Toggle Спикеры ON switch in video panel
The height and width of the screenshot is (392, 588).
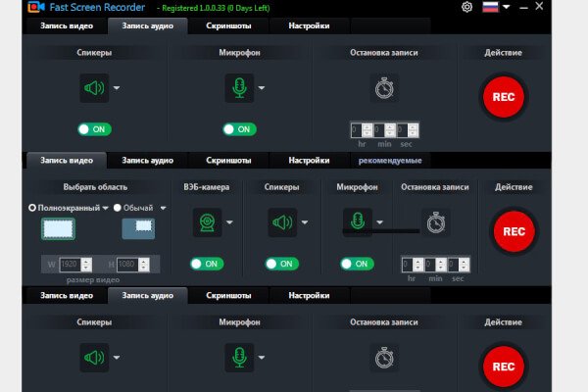point(282,264)
